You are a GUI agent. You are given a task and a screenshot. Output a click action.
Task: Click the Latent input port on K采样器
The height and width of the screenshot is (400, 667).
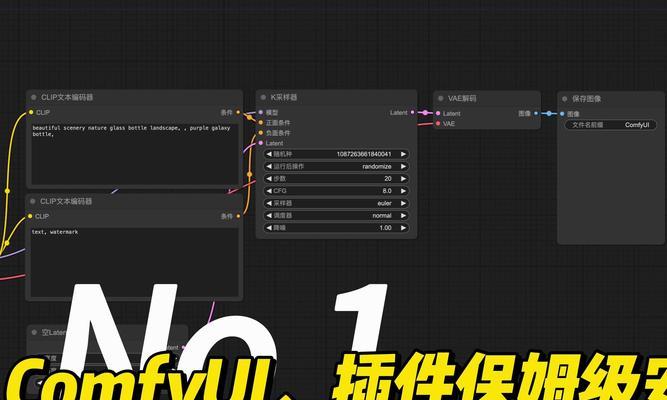point(261,143)
